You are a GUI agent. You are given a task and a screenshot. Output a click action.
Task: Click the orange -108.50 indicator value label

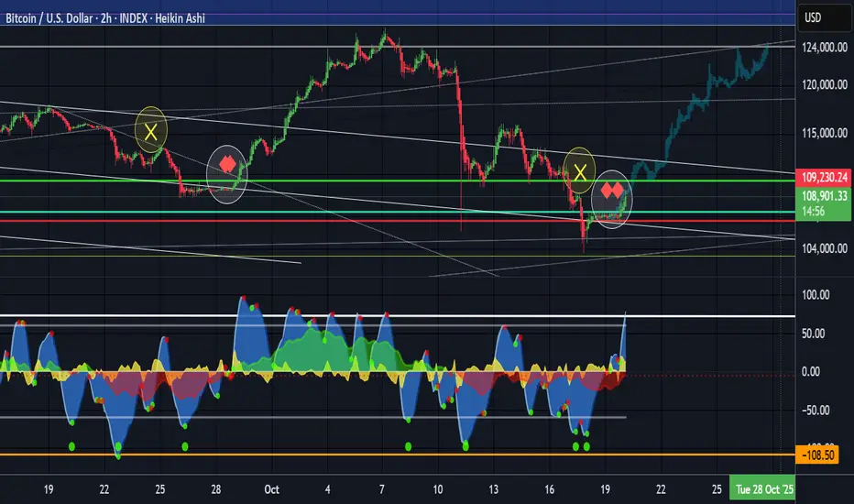[817, 455]
